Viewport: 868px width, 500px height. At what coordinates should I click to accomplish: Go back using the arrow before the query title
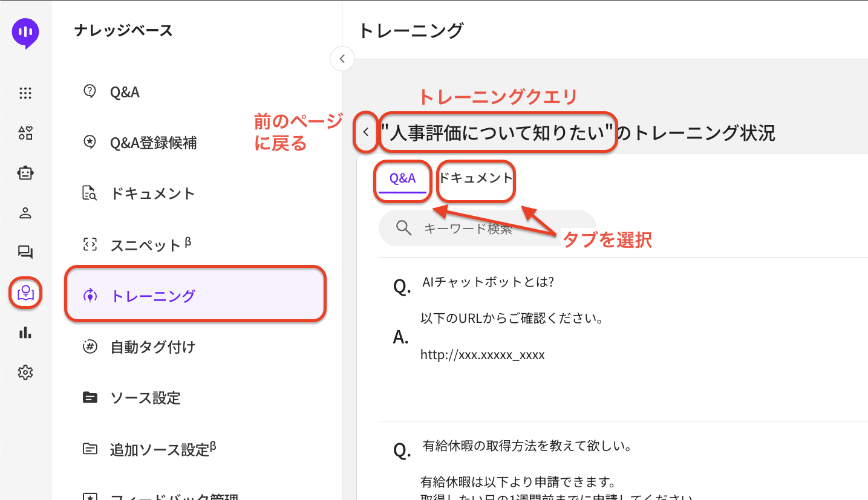[366, 132]
